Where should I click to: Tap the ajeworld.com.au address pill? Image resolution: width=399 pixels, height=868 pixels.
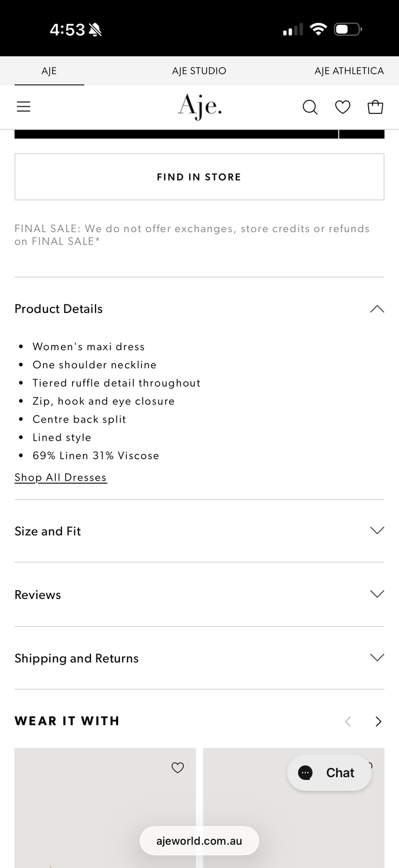[x=200, y=841]
